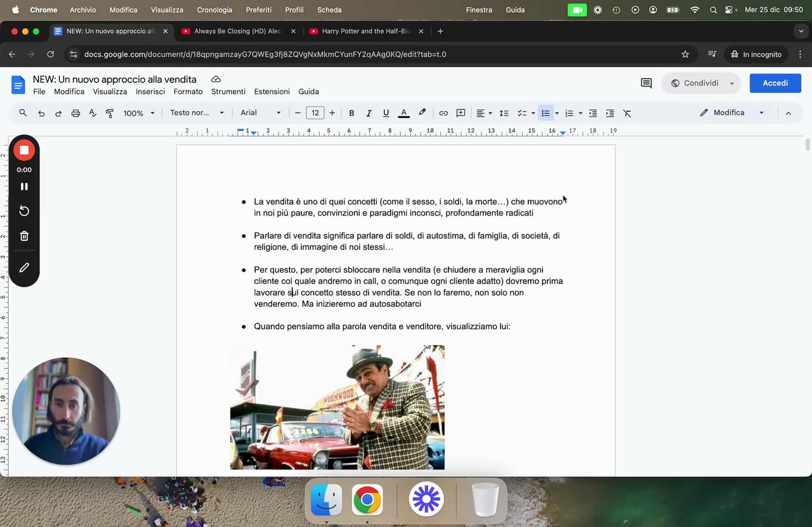
Task: Expand the bulleted list style arrow
Action: 557,113
